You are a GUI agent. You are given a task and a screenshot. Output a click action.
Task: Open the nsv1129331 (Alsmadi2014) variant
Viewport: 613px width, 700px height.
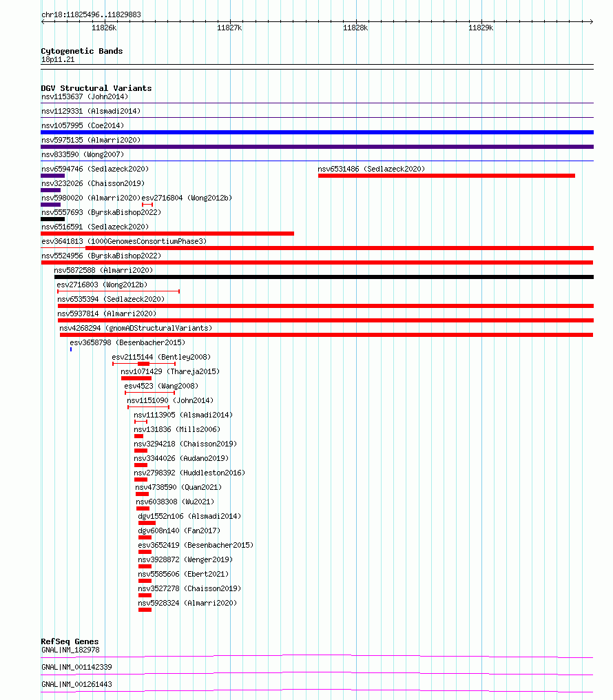[91, 111]
